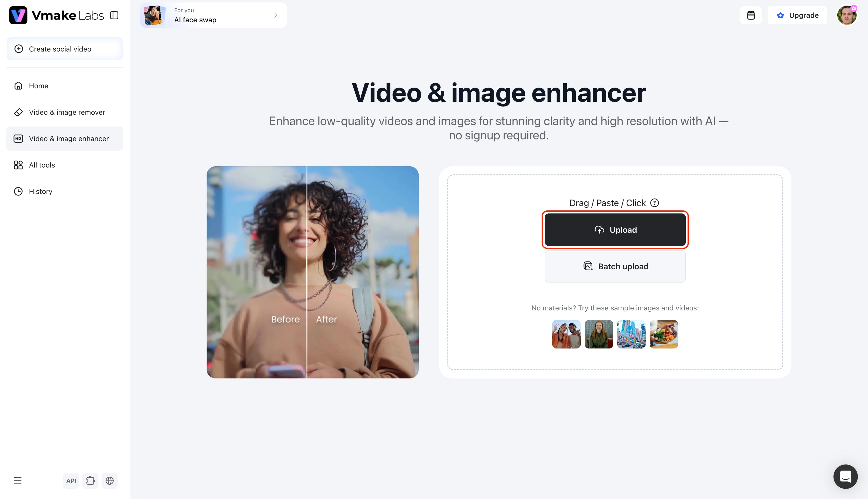Click the extension puzzle icon
Screen dimensions: 868x499
pyautogui.click(x=90, y=481)
